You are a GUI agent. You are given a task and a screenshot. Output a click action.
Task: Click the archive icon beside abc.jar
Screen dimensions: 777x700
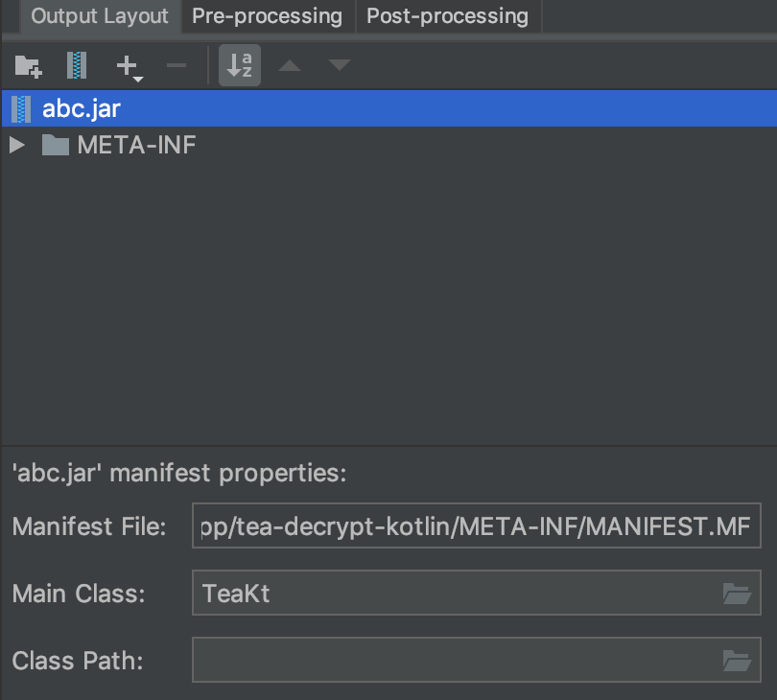pos(21,108)
